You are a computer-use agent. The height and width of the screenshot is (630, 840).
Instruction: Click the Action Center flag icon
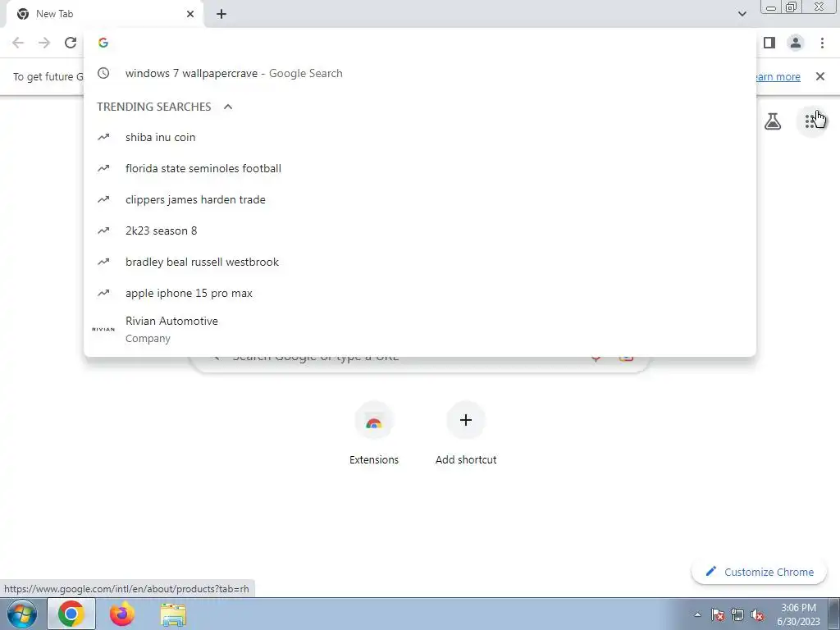coord(718,615)
